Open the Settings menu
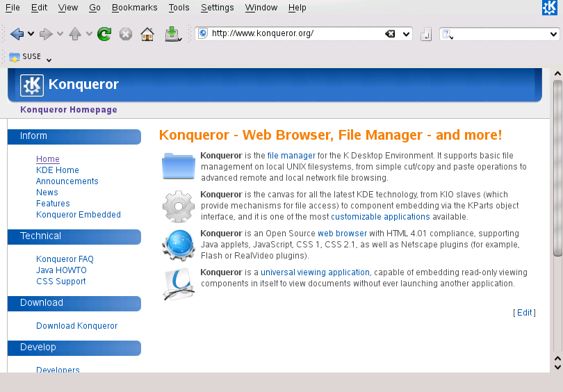 pyautogui.click(x=218, y=8)
